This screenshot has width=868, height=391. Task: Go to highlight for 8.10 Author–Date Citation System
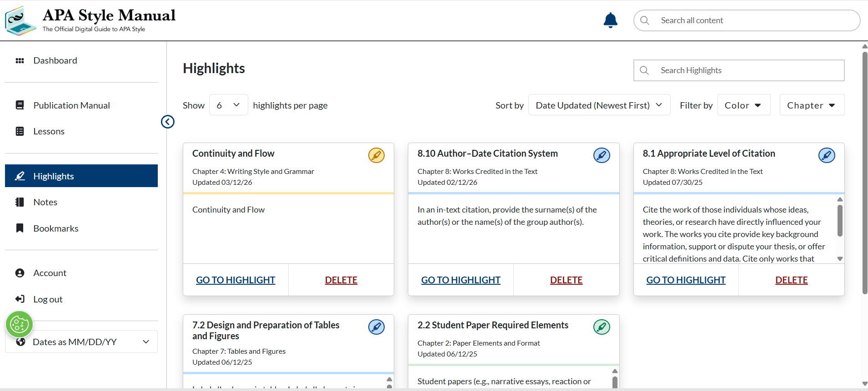461,280
